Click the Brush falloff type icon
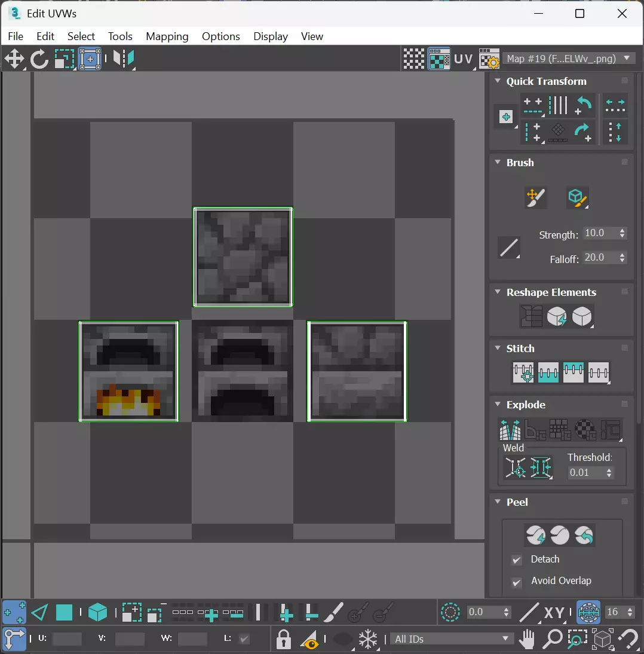This screenshot has width=644, height=654. (x=509, y=247)
